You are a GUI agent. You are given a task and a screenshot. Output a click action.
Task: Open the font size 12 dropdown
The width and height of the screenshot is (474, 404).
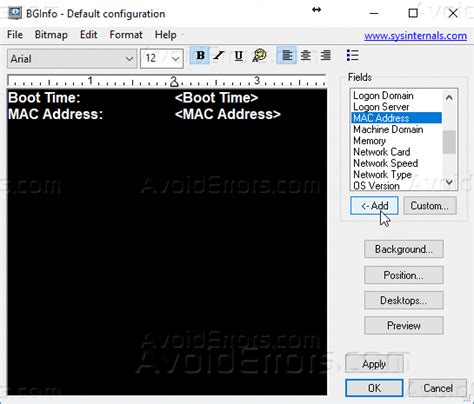click(x=162, y=59)
